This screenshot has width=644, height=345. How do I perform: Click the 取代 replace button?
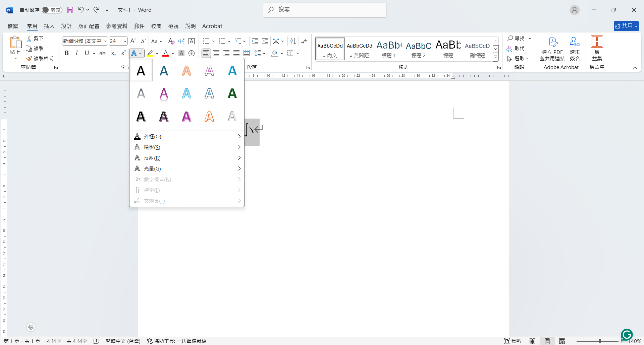pyautogui.click(x=516, y=49)
